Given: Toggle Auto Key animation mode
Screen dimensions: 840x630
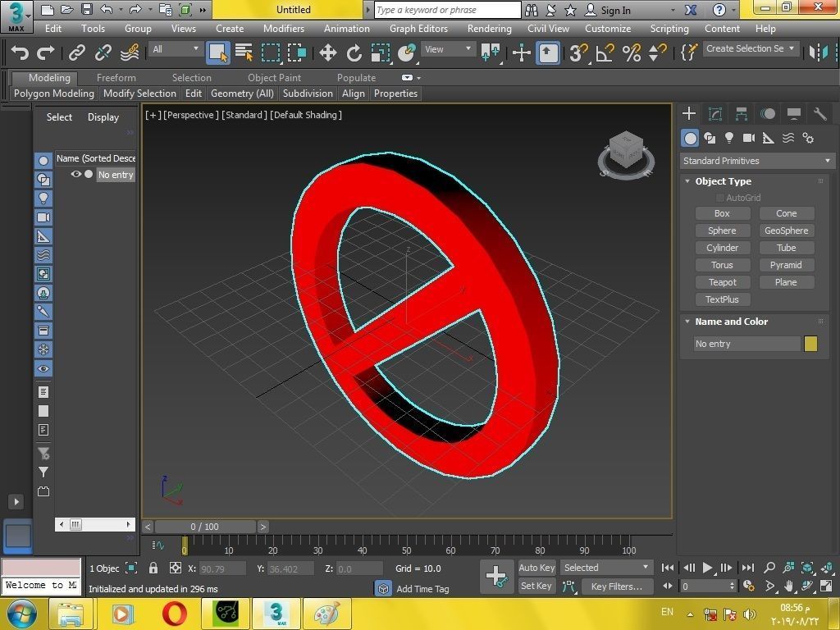Looking at the screenshot, I should point(536,568).
